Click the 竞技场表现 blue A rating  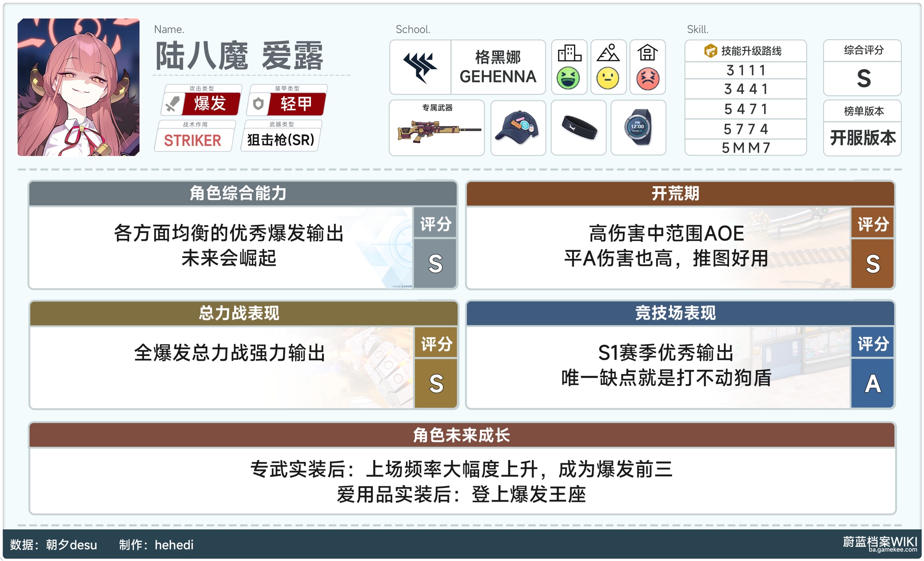pos(872,383)
